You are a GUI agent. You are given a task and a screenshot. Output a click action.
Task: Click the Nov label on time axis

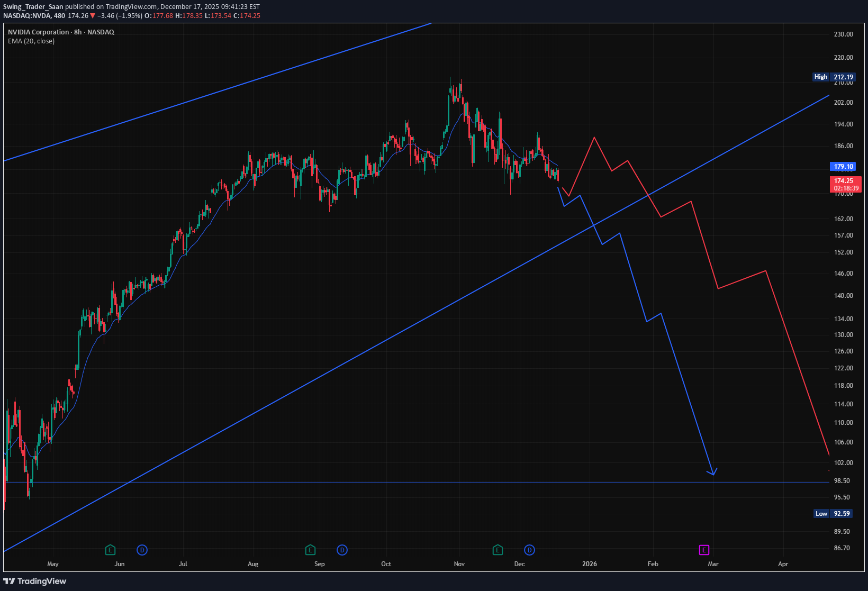click(458, 564)
